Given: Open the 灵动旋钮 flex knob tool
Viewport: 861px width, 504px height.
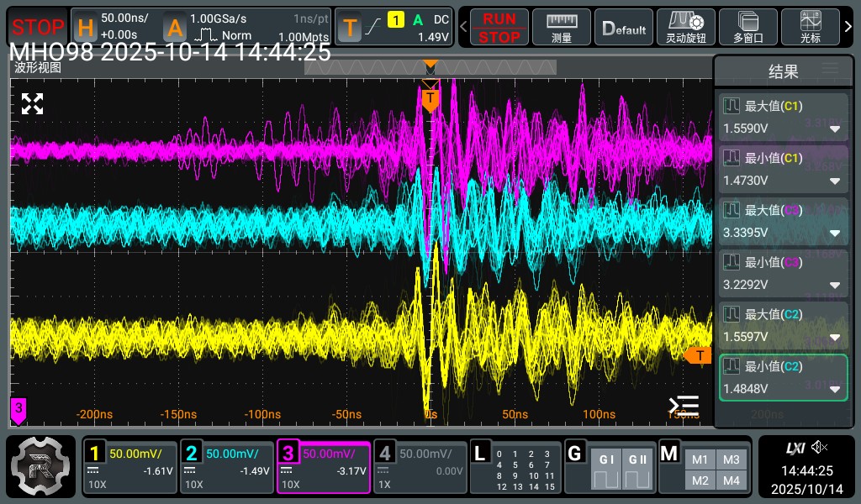Looking at the screenshot, I should pyautogui.click(x=685, y=27).
